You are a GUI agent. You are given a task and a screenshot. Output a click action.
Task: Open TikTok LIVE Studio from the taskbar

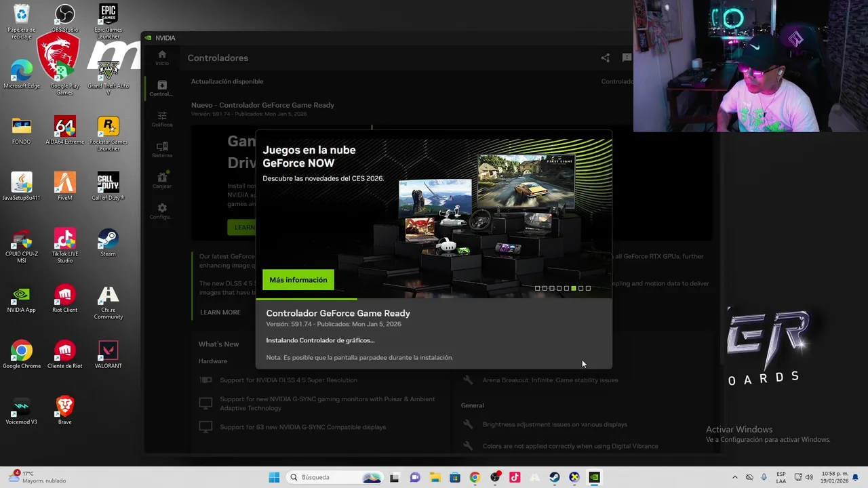pos(515,477)
